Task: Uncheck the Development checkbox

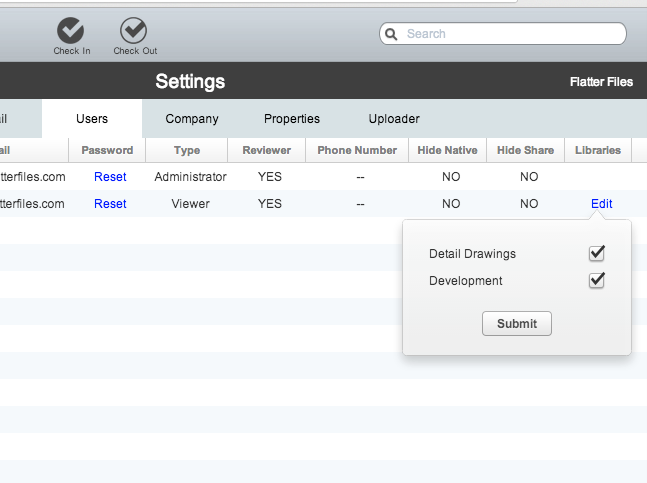Action: coord(597,280)
